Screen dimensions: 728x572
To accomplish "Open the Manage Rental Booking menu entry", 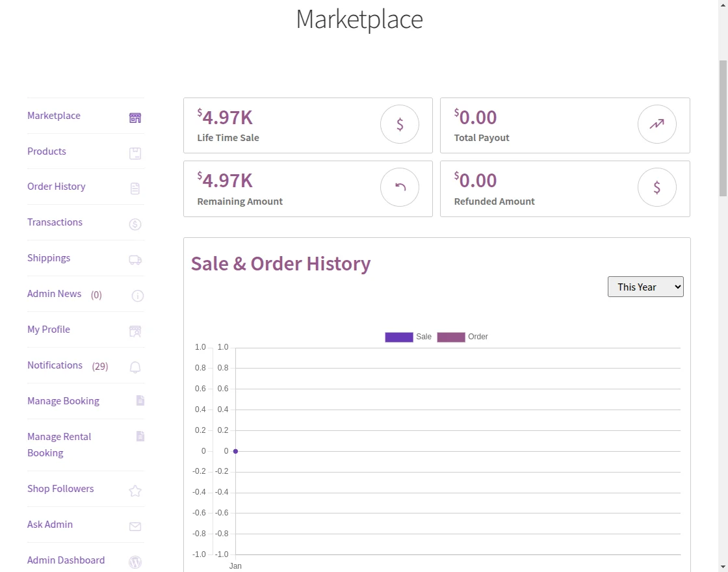I will (59, 445).
